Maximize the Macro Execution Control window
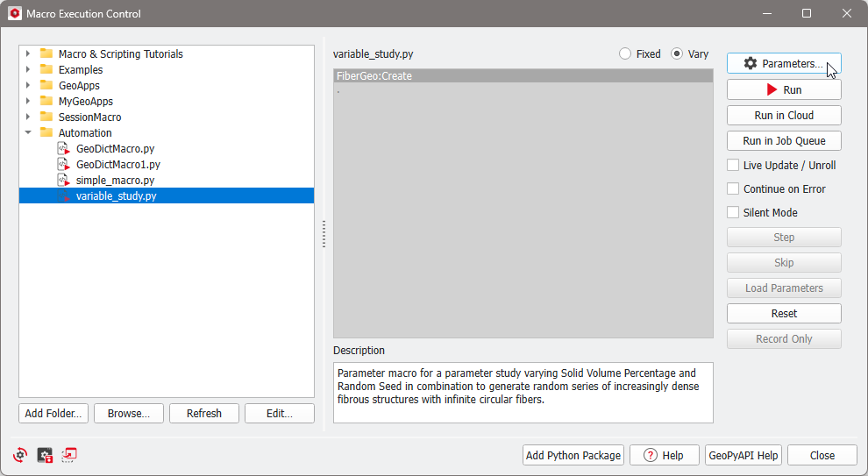The image size is (868, 476). 807,13
